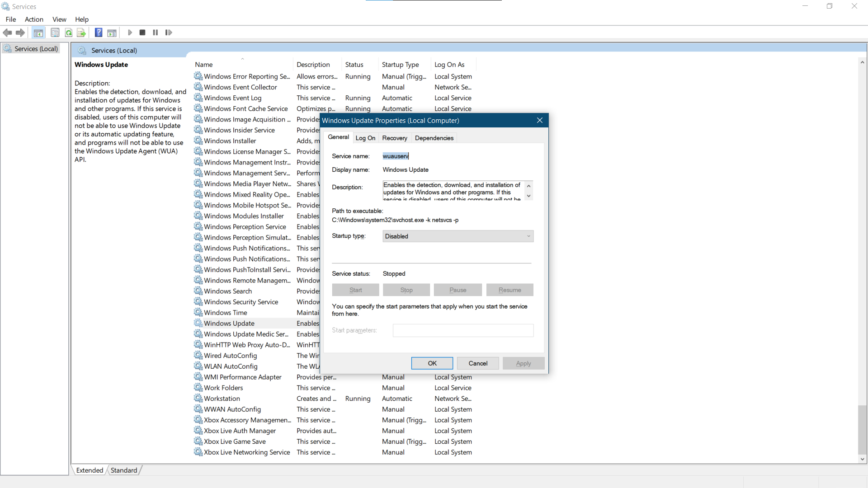Click the Stop service button
The image size is (868, 488).
coord(406,290)
